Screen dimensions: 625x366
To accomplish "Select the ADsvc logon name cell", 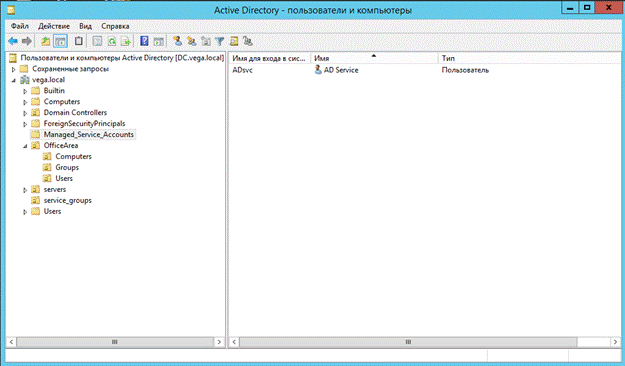I will click(242, 70).
